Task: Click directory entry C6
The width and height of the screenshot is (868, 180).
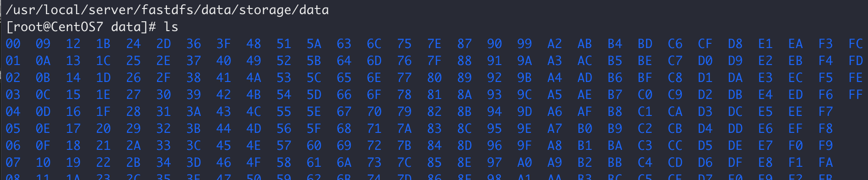Action: 675,44
